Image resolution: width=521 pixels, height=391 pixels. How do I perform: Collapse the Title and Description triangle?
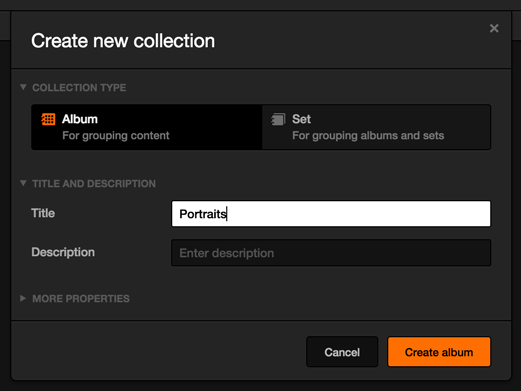(23, 183)
